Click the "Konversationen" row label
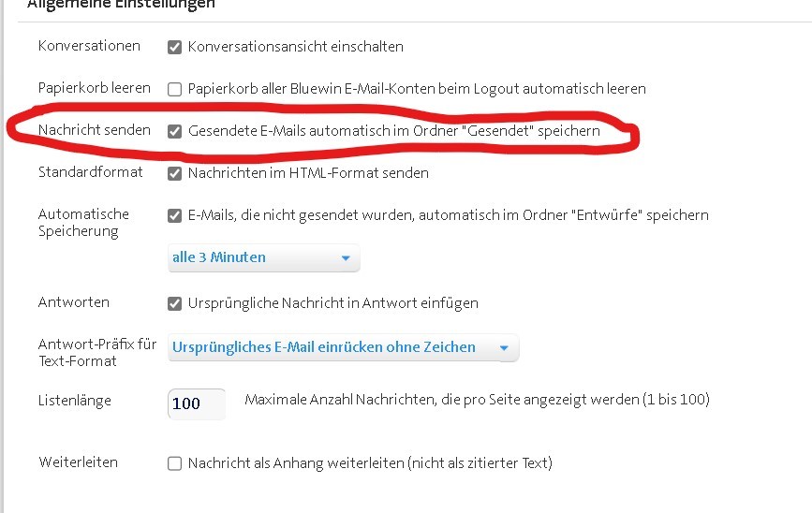This screenshot has width=812, height=513. (89, 45)
